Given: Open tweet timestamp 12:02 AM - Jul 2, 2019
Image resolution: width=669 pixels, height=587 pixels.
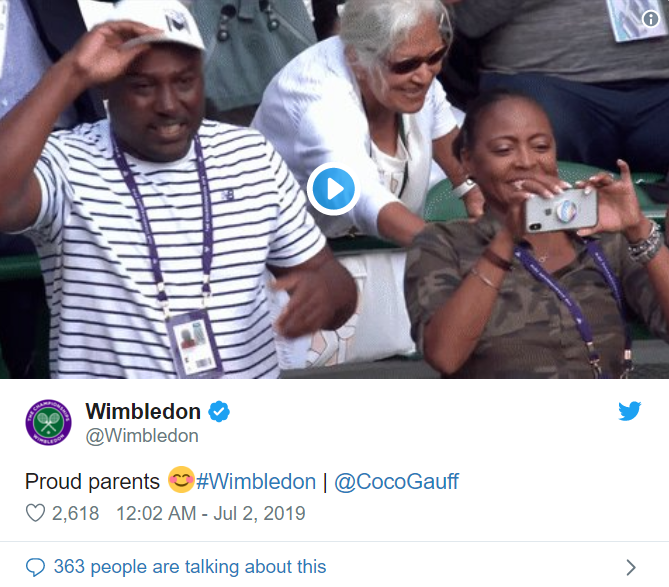Looking at the screenshot, I should pos(211,513).
